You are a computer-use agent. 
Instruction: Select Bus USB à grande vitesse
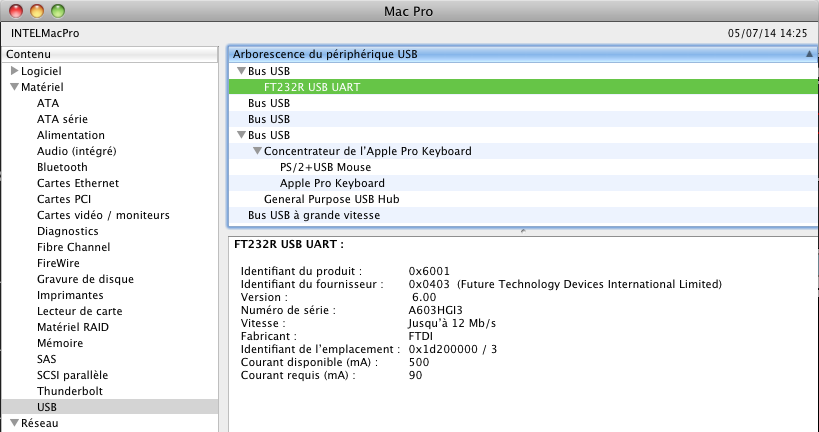pos(308,215)
